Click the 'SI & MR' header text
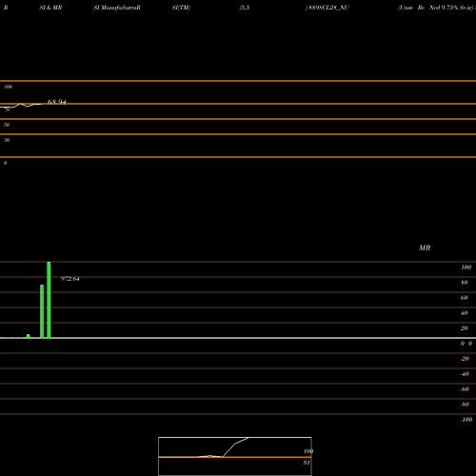This screenshot has height=476, width=476. coord(50,8)
